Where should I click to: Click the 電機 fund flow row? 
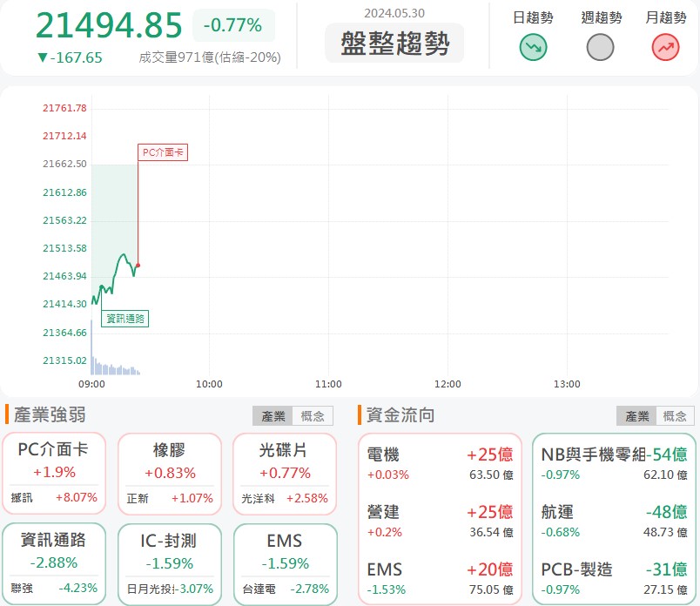pyautogui.click(x=440, y=463)
